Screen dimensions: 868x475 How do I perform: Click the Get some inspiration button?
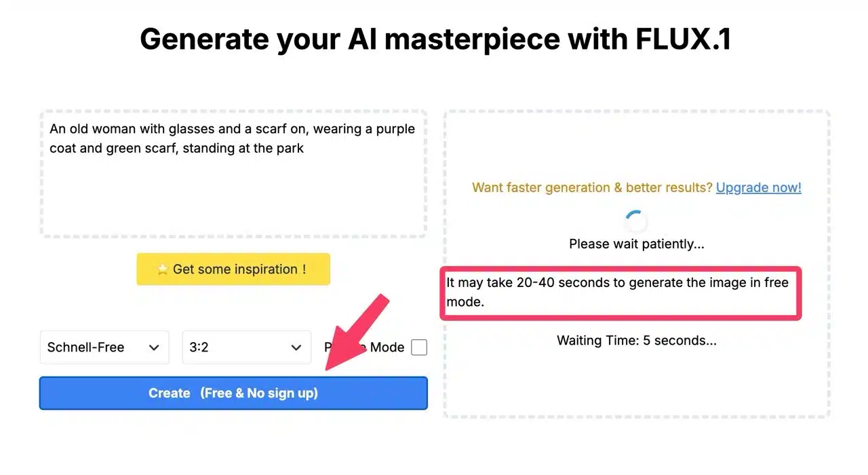233,269
